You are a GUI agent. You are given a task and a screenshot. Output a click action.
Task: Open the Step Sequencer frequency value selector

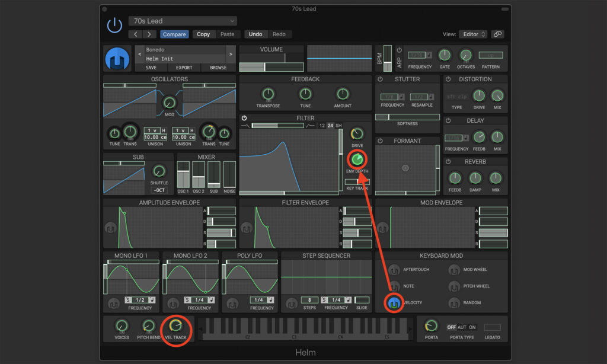pos(336,300)
